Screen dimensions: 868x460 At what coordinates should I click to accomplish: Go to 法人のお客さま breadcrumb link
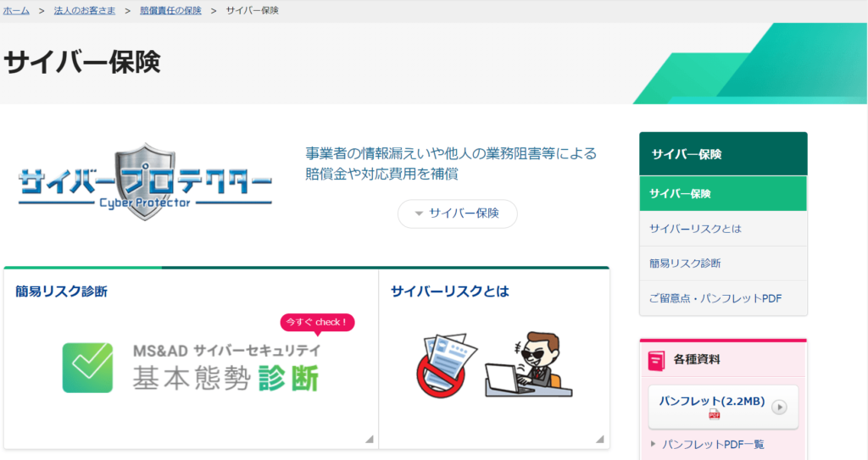tap(85, 10)
